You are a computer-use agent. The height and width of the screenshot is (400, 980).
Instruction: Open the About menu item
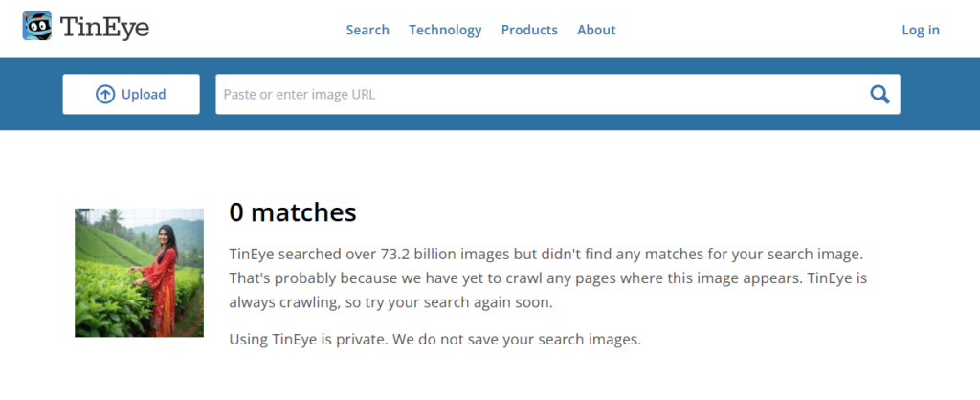(596, 30)
